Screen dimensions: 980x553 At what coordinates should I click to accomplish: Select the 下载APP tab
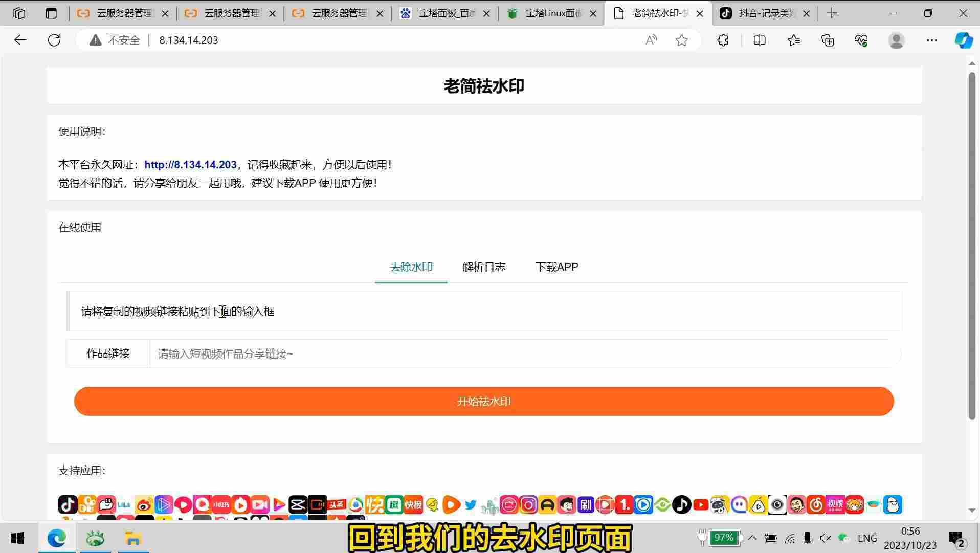(x=556, y=267)
